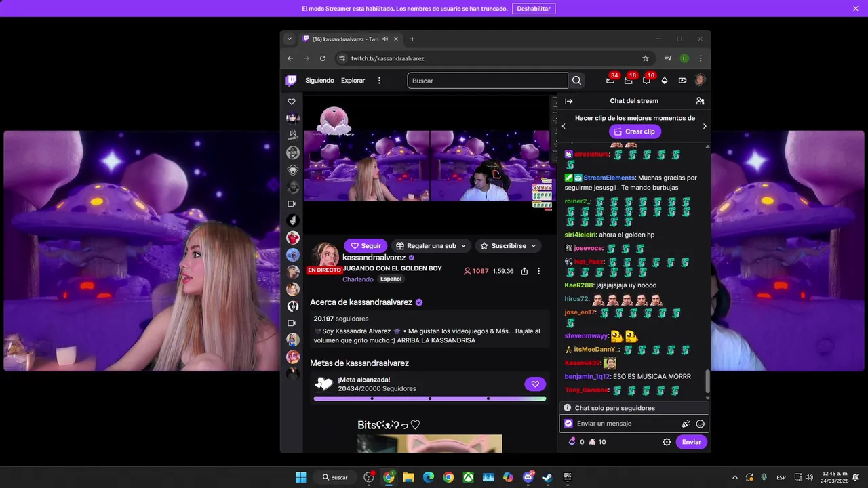Click the heart followed-channels icon in sidebar
Screen dimensions: 868x488
pyautogui.click(x=292, y=102)
